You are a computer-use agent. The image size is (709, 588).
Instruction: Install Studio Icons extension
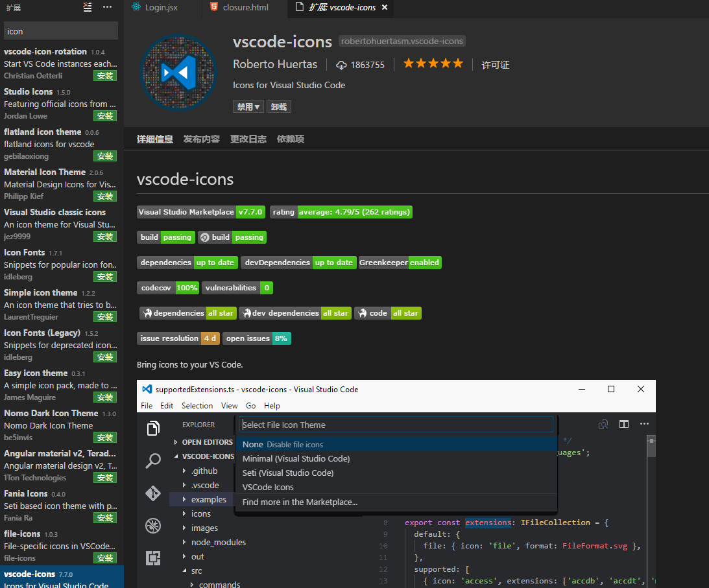pos(105,115)
